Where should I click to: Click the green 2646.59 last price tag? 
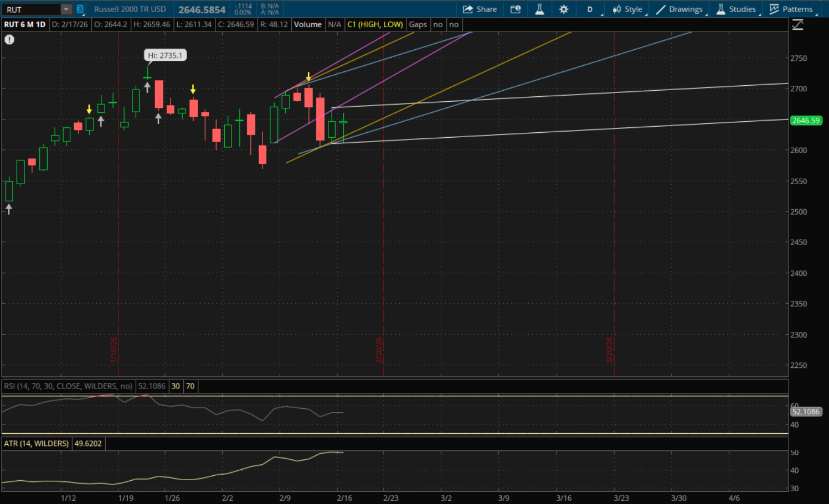pyautogui.click(x=805, y=121)
